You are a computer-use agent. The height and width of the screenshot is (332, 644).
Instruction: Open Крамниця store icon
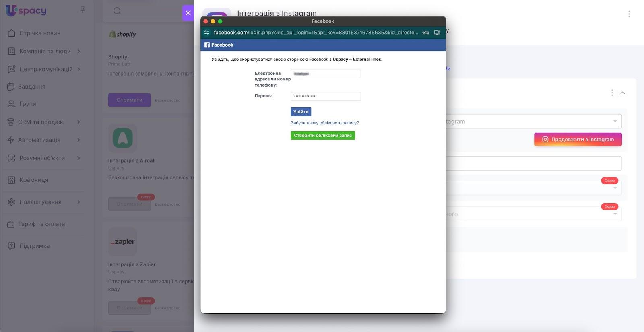click(11, 180)
